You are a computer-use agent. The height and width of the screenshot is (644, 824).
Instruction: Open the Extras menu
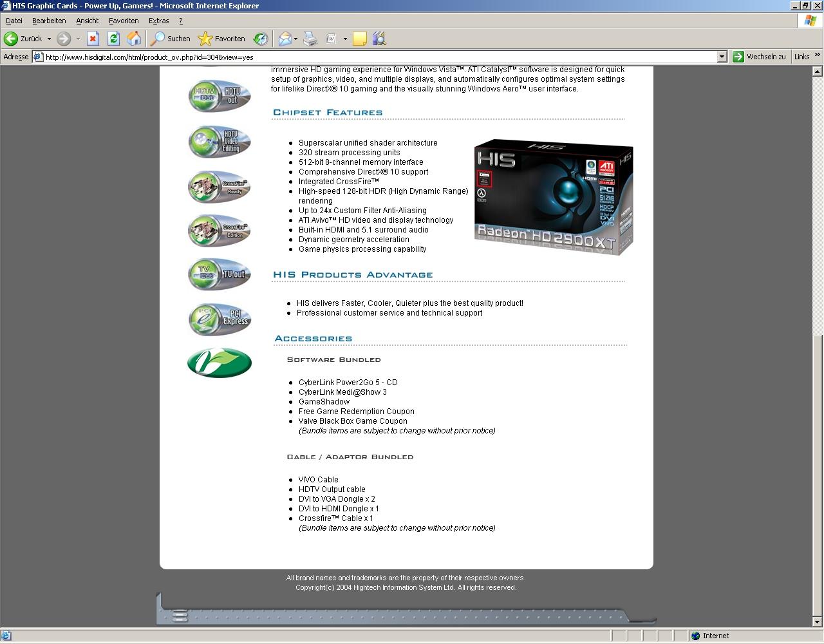[x=158, y=21]
